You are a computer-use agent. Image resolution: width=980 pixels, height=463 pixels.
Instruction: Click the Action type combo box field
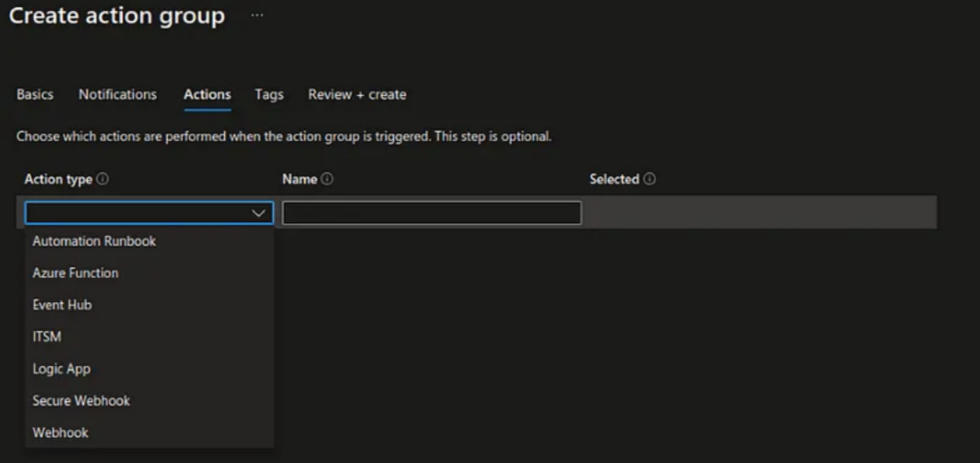coord(138,213)
